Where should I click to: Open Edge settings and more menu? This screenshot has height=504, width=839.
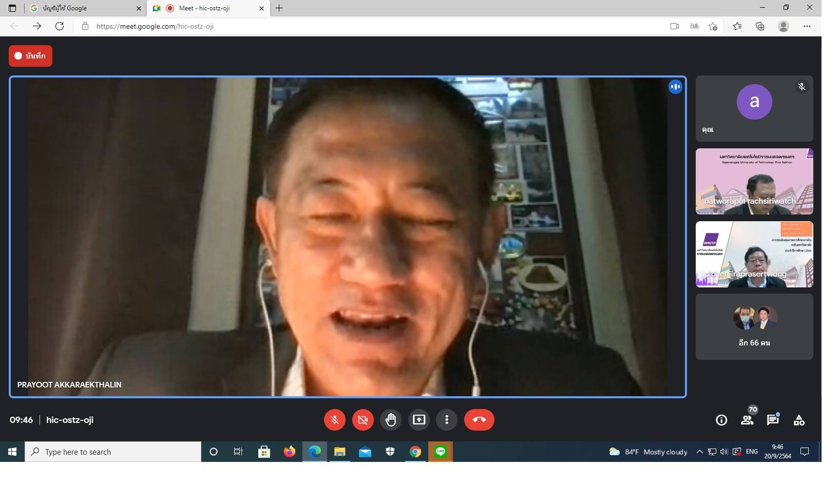(807, 26)
